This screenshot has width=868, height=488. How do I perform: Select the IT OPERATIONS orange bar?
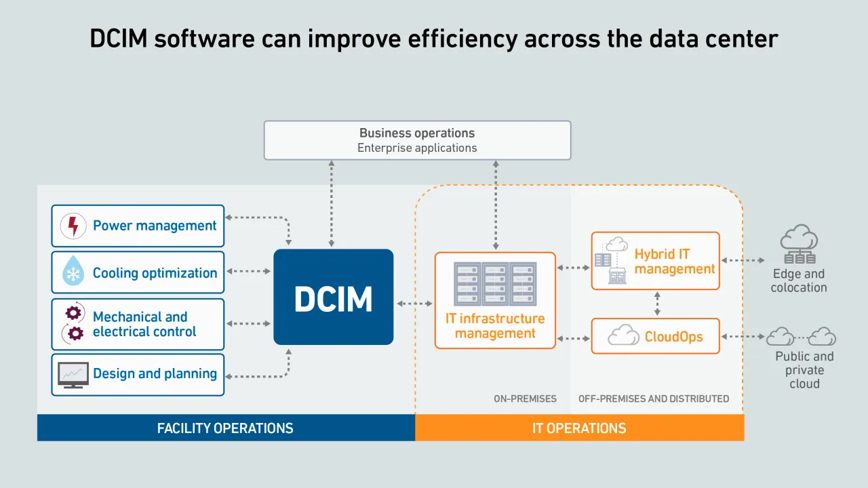tap(579, 428)
